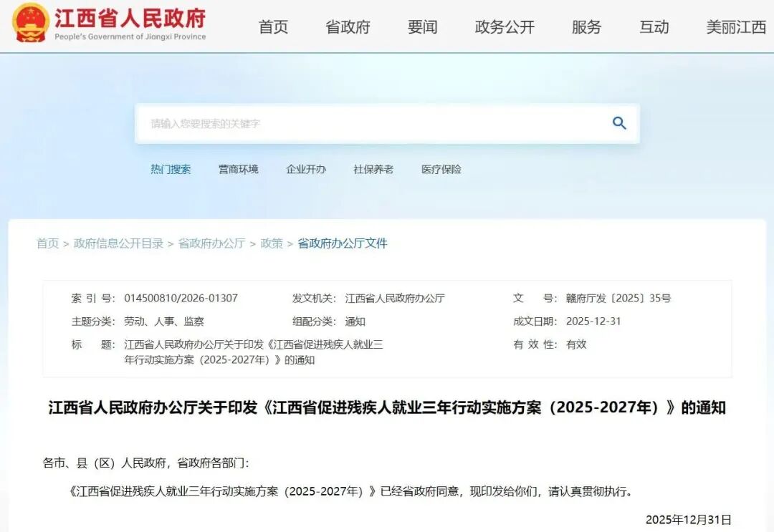Click the 热门搜索 label
The height and width of the screenshot is (532, 774).
click(171, 169)
